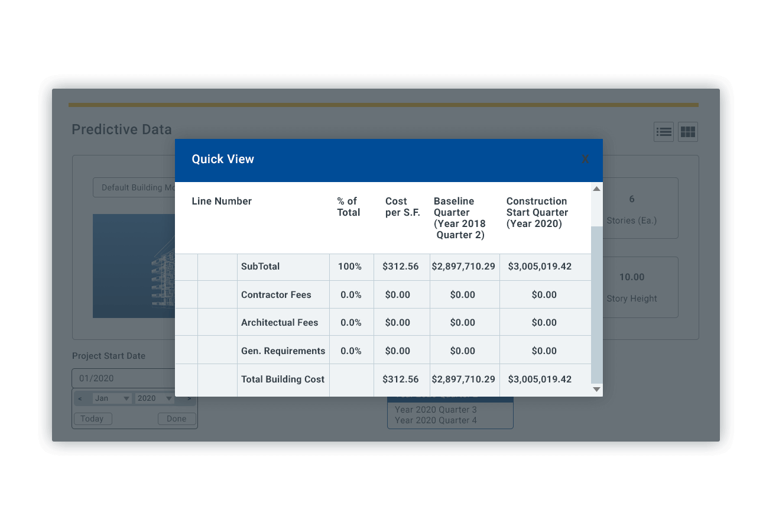Image resolution: width=766 pixels, height=532 pixels.
Task: Click the Today button
Action: (x=92, y=419)
